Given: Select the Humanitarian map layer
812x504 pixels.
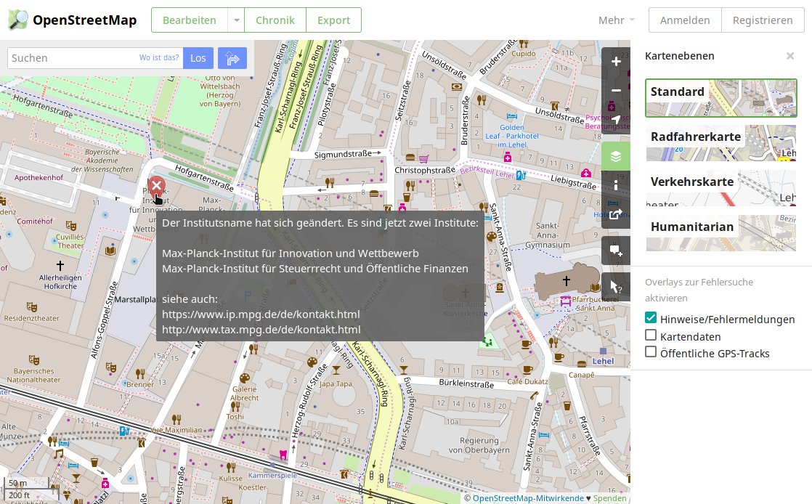Looking at the screenshot, I should pos(720,233).
